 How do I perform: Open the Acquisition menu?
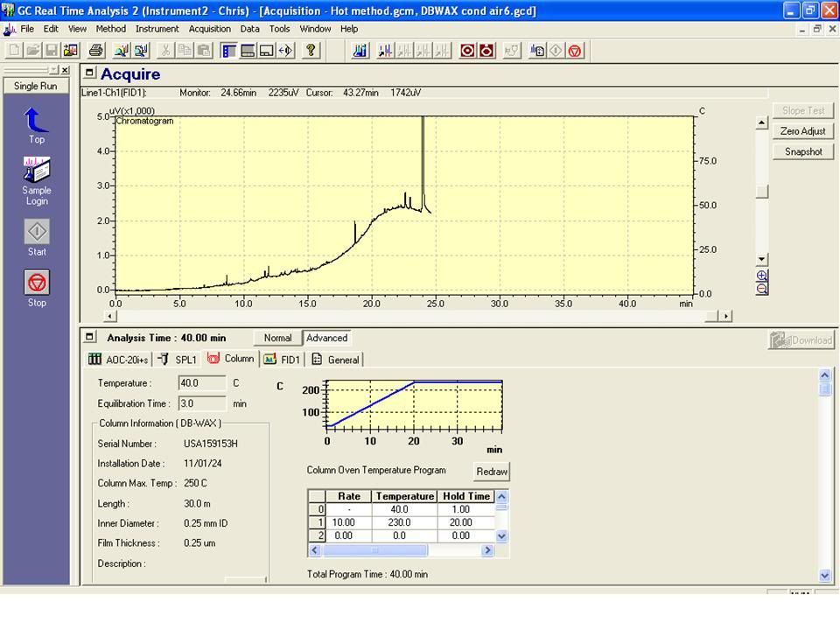tap(209, 29)
